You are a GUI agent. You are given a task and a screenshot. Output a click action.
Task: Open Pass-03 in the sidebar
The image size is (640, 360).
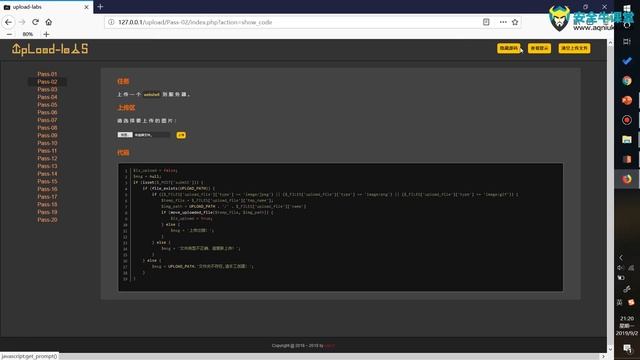pyautogui.click(x=47, y=89)
